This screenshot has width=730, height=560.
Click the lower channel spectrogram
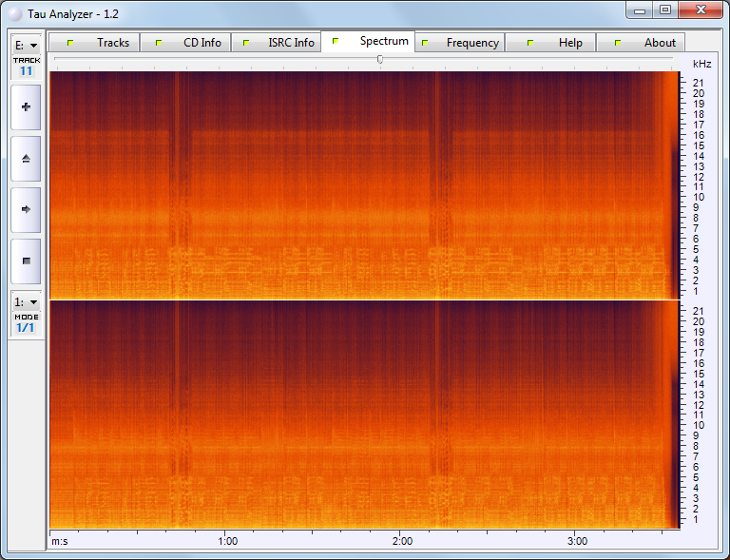pyautogui.click(x=361, y=415)
